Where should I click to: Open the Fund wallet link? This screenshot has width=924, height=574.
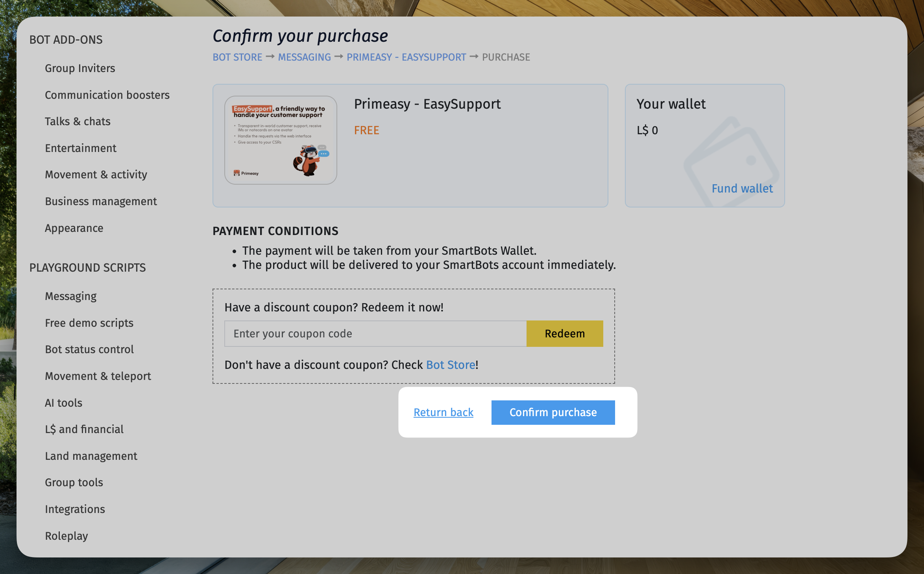point(742,189)
